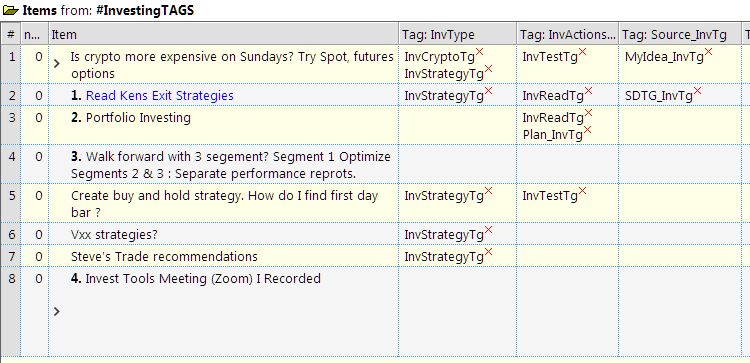Image resolution: width=750 pixels, height=363 pixels.
Task: Click the folder icon beside Items title
Action: click(11, 11)
